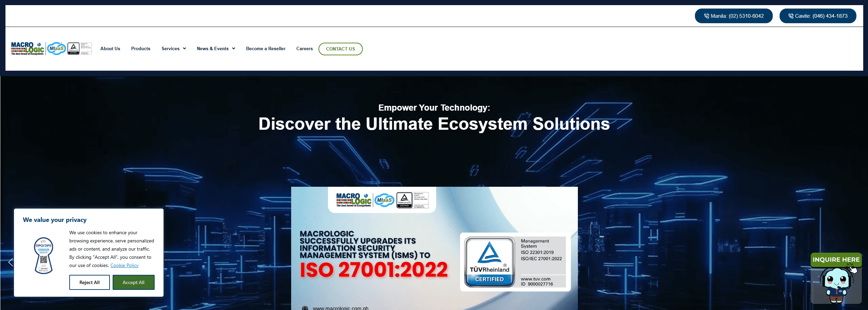
Task: Click the MIaaS cloud logo in header
Action: [56, 48]
